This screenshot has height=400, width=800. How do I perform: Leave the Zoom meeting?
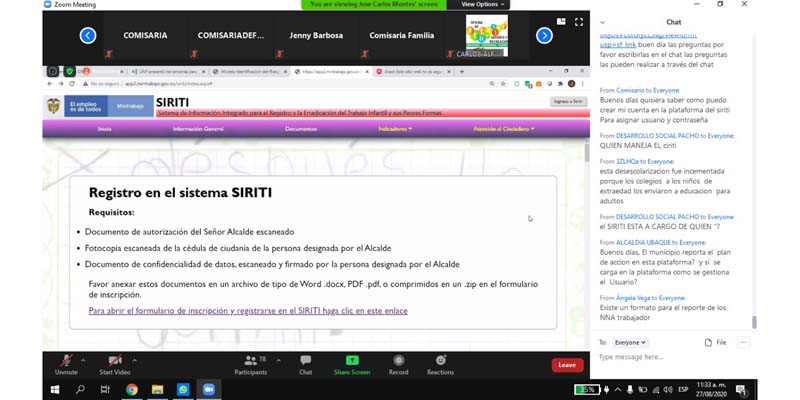coord(567,365)
